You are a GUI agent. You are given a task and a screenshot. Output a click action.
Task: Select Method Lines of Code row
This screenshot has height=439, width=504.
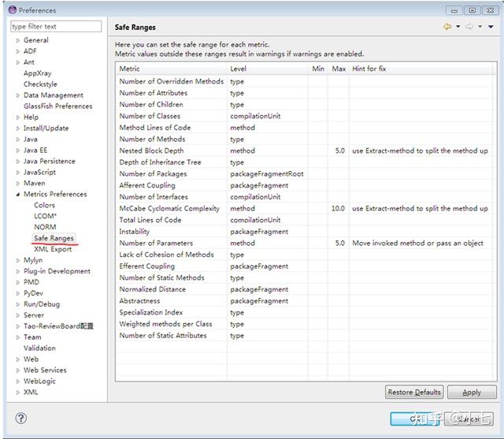pos(304,128)
